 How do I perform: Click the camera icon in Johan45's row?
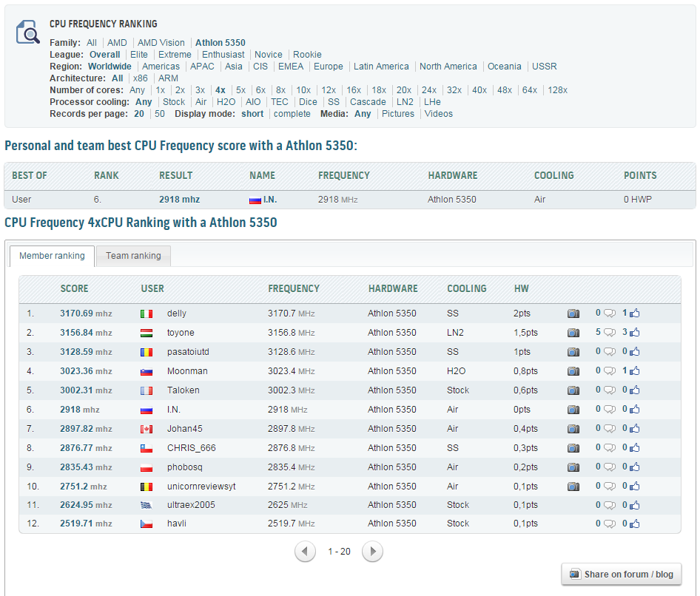[573, 429]
